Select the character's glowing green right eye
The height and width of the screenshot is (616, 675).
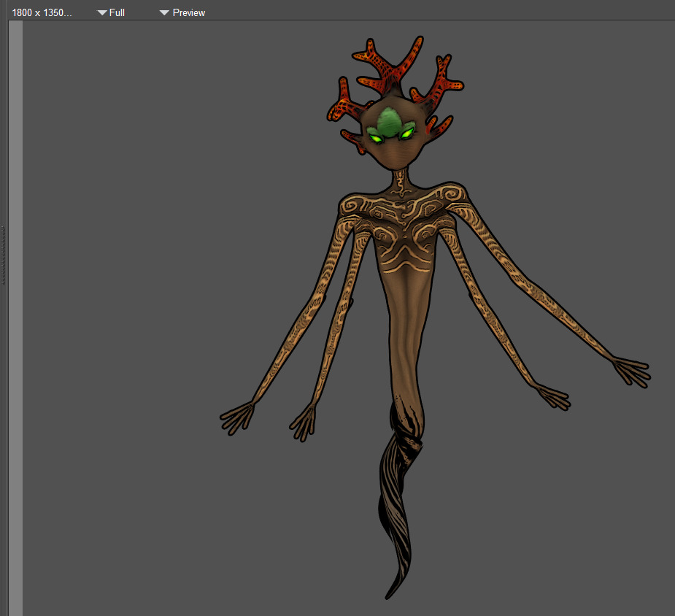tap(405, 134)
